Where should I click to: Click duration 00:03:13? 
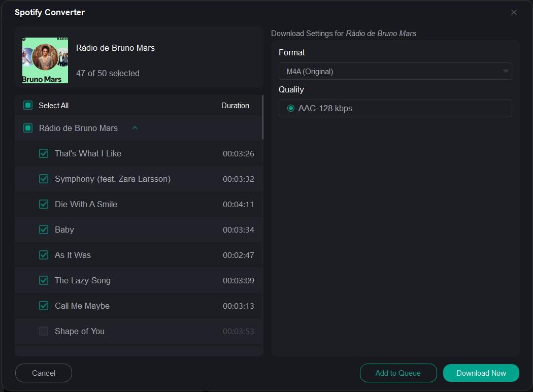click(x=238, y=306)
